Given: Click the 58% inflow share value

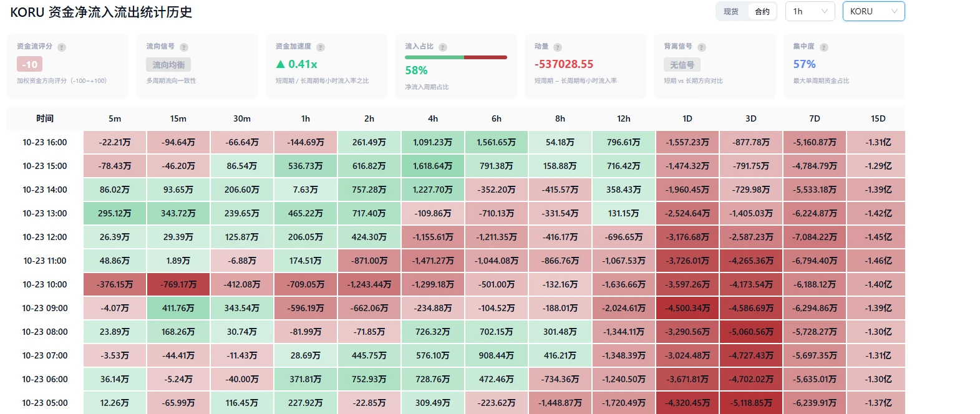Looking at the screenshot, I should click(416, 70).
